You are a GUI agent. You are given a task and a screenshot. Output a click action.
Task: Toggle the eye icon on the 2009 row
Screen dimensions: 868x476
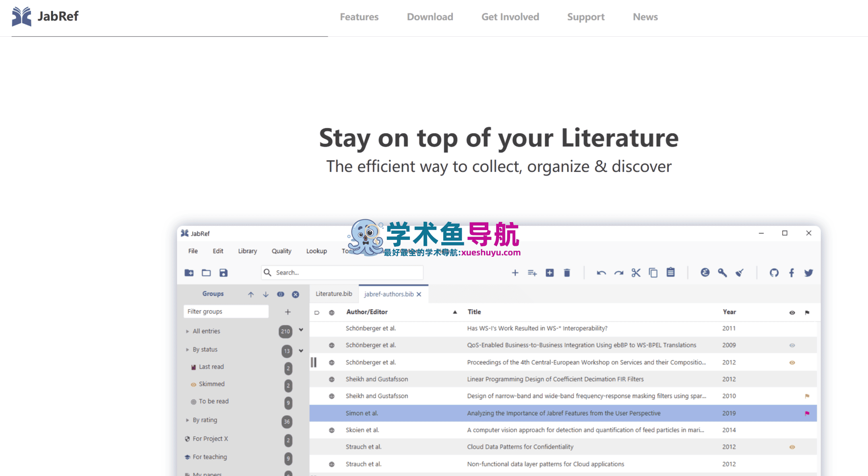(792, 345)
